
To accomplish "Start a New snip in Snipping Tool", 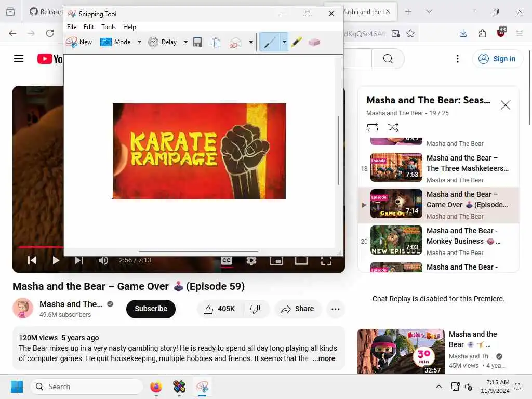I will coord(79,42).
